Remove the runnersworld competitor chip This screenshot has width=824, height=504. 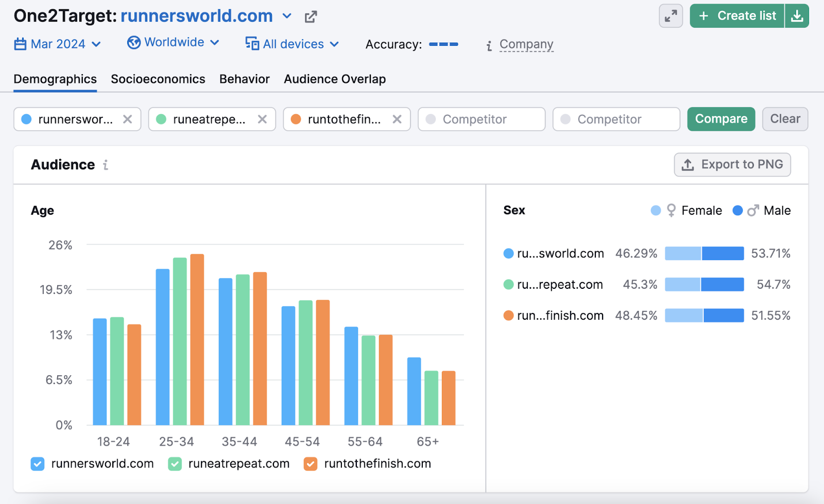128,119
